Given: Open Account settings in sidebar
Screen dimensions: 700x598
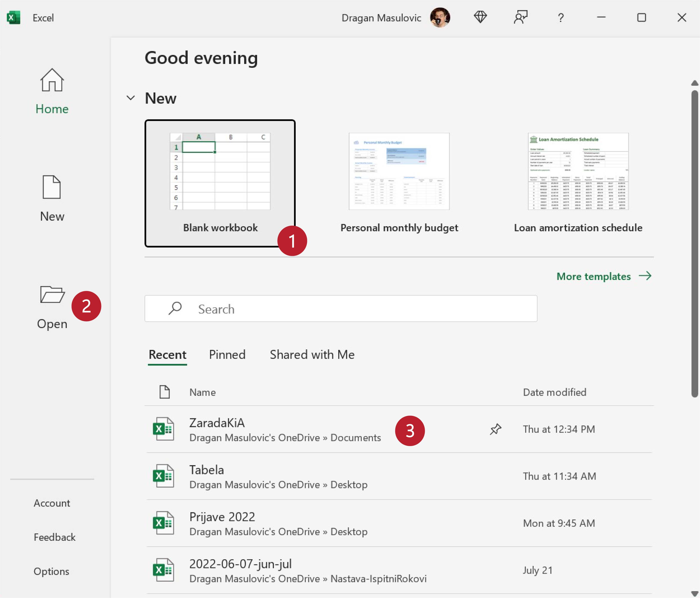Looking at the screenshot, I should click(52, 503).
